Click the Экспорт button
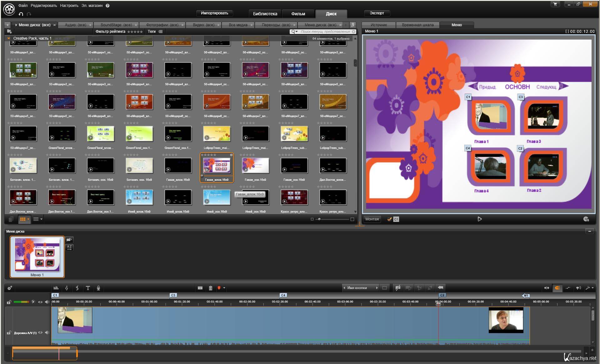The image size is (600, 364). click(x=377, y=13)
